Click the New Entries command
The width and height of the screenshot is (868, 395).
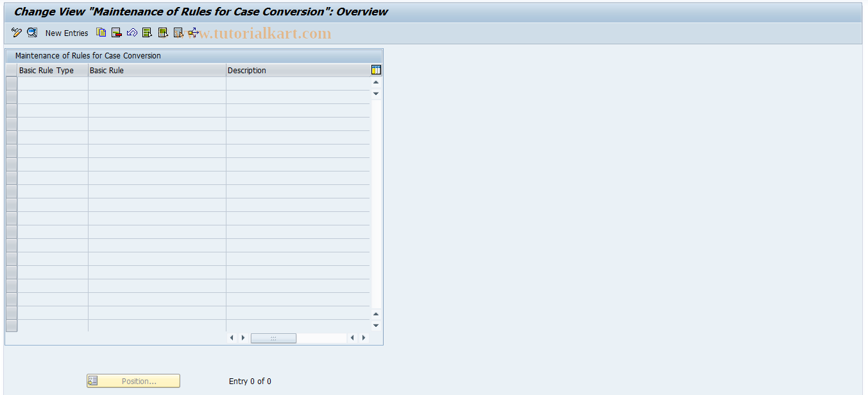point(67,33)
